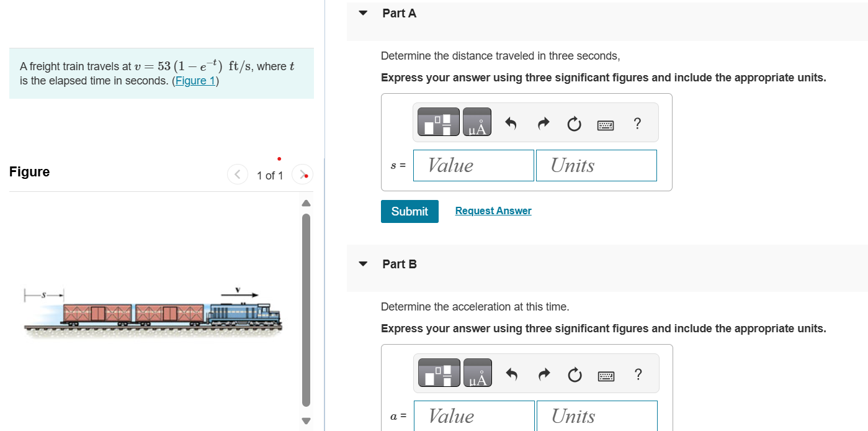
Task: Open the equation templates icon in Part A
Action: click(438, 122)
